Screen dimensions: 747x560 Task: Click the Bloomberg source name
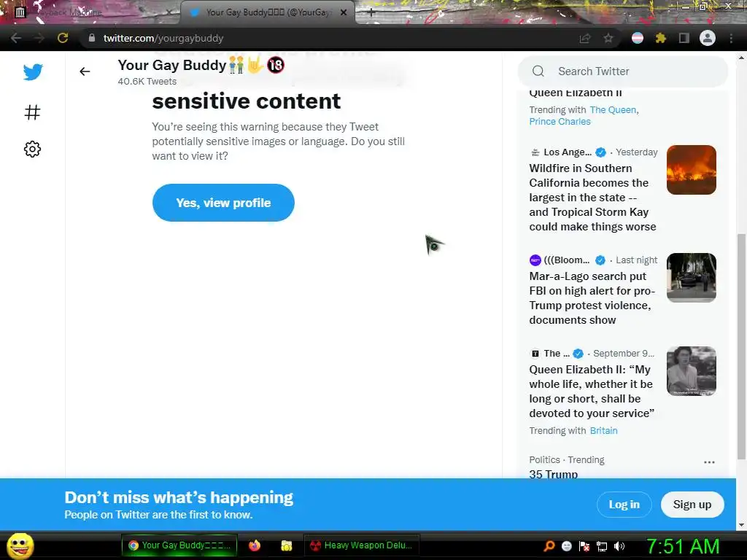click(x=566, y=260)
